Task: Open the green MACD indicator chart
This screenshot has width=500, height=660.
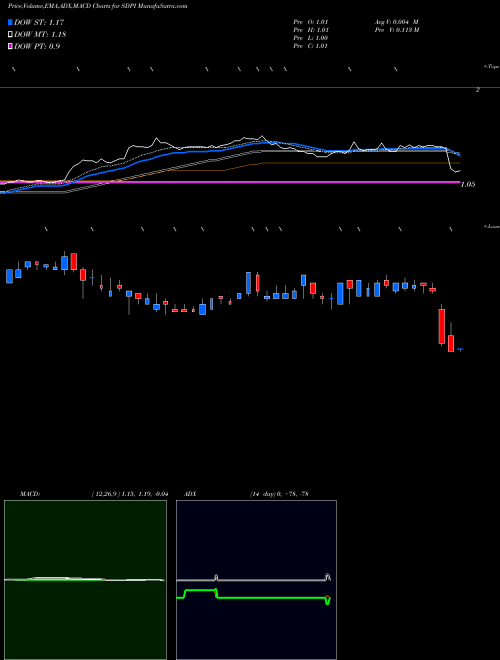Action: pos(85,580)
